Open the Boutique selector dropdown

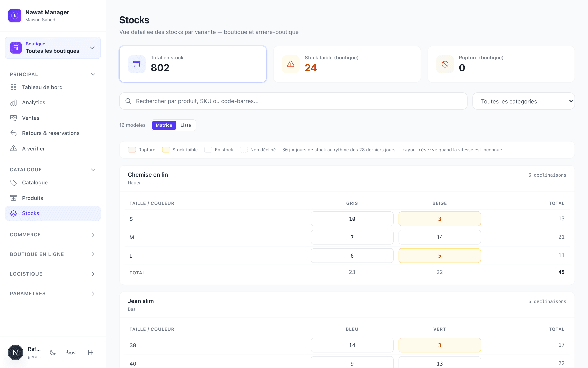coord(53,48)
